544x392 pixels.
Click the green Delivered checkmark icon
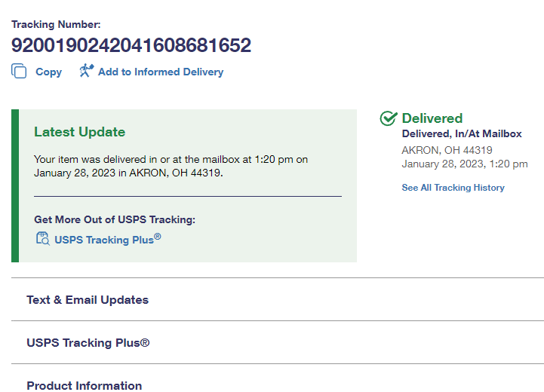[x=389, y=118]
